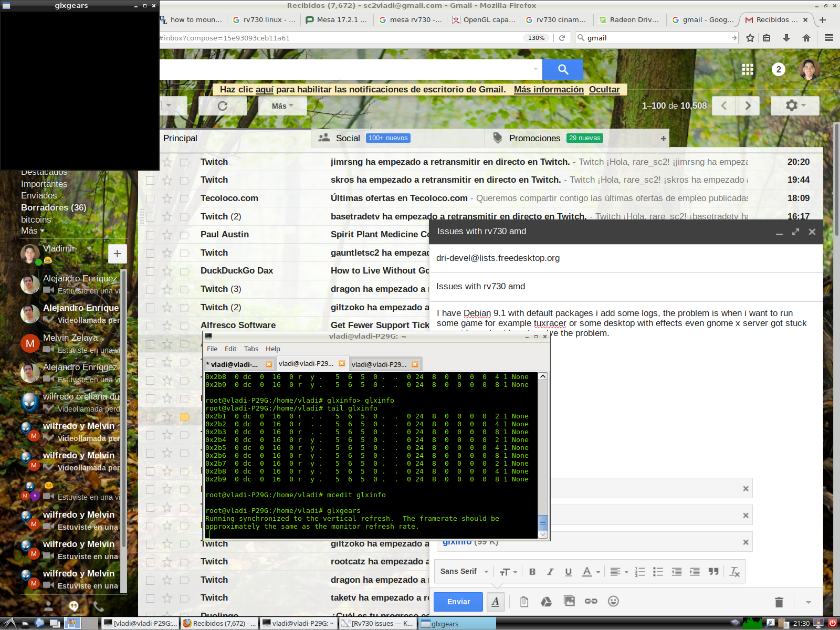Insert a bulleted list in the email
This screenshot has height=630, width=840.
[x=658, y=572]
